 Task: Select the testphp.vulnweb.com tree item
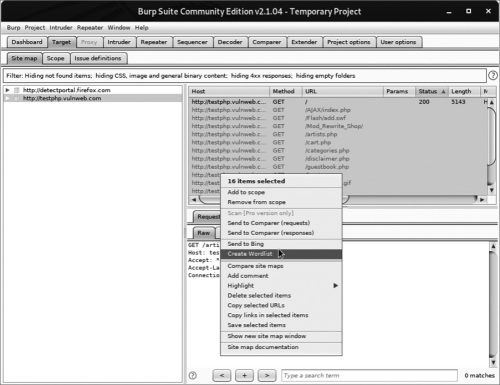[62, 98]
